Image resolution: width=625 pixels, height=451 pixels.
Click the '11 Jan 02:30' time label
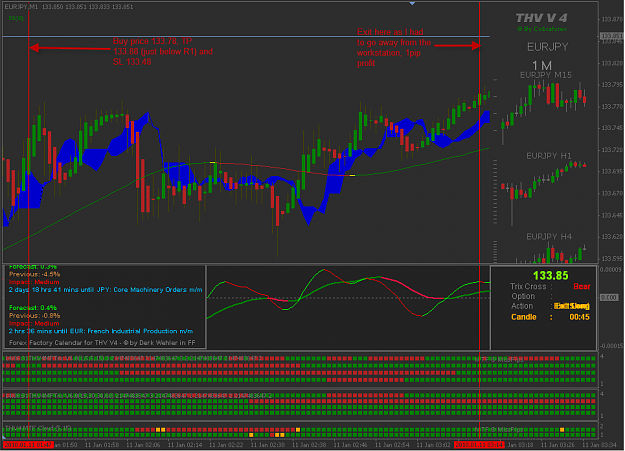click(267, 445)
